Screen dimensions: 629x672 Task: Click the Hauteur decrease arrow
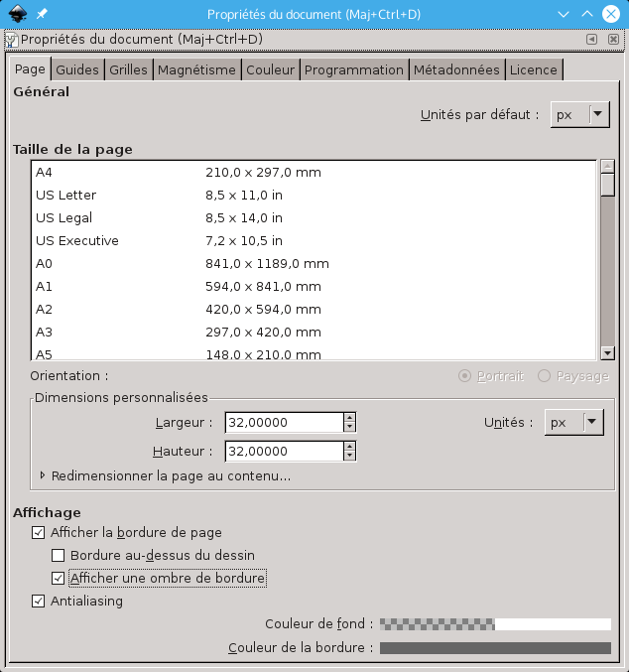point(349,457)
